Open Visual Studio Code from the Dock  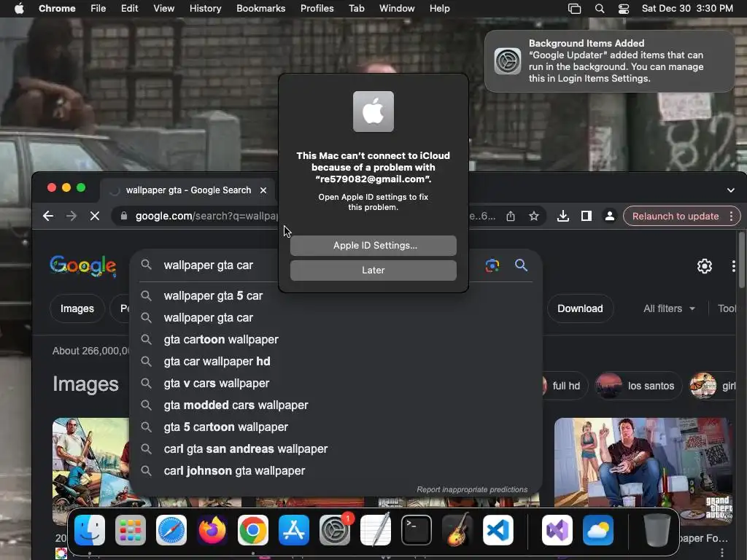pos(498,530)
